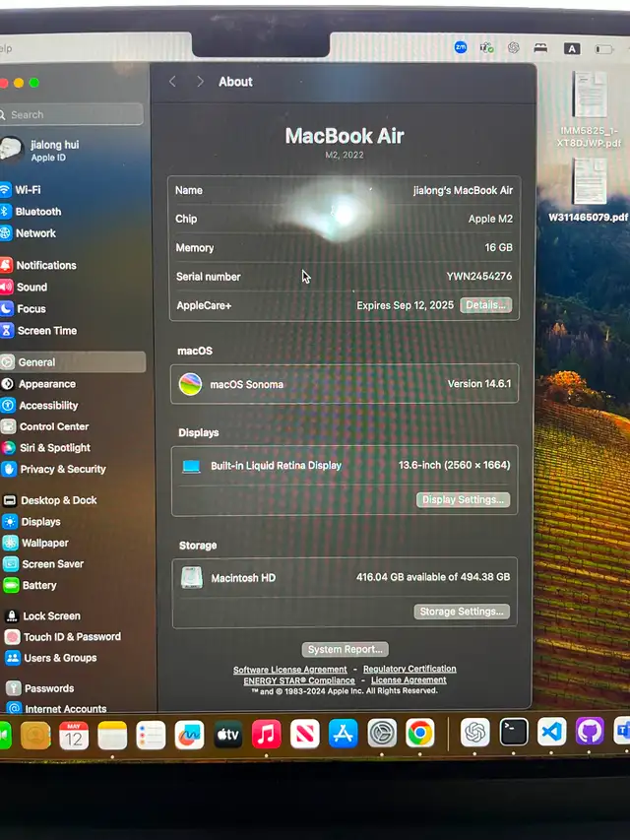Screen dimensions: 630x840
Task: Open Apple TV from the Dock
Action: 227,735
